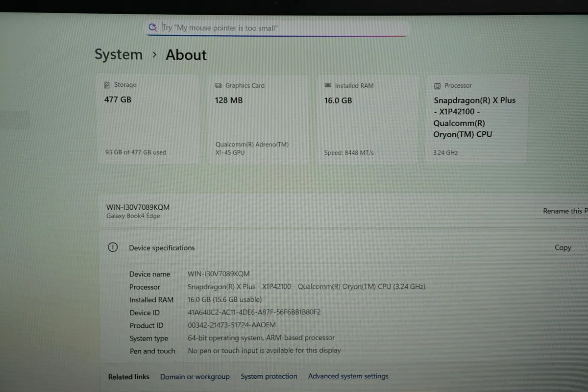Click the info icon beside Device specifications

[113, 247]
